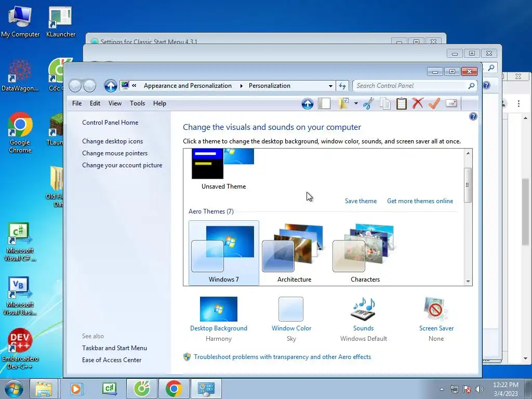Click the Forward navigation button

pyautogui.click(x=89, y=86)
